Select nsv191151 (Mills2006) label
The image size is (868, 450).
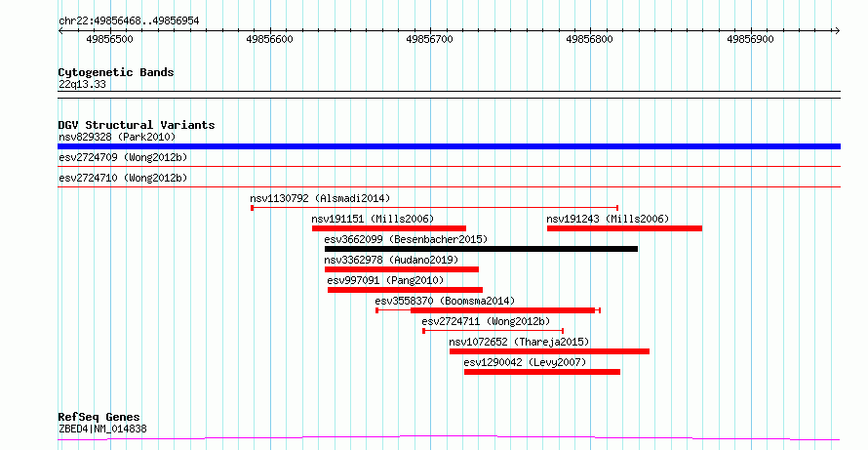click(373, 219)
